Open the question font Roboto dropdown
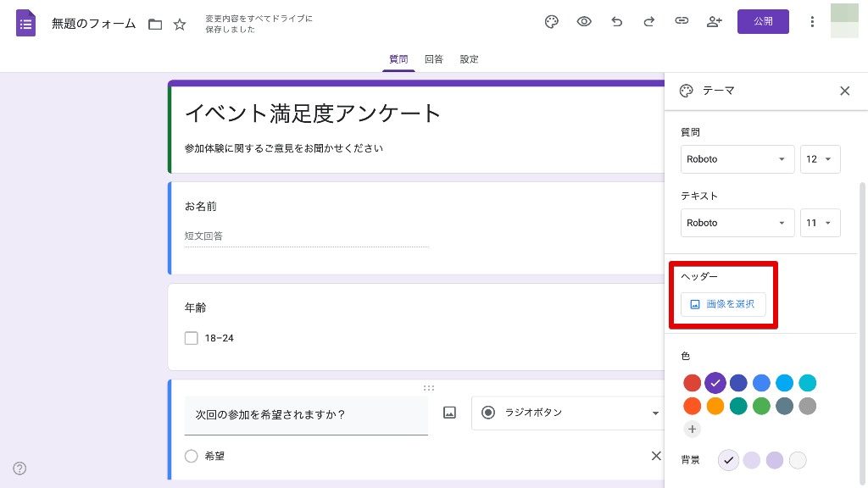The height and width of the screenshot is (488, 868). click(737, 159)
